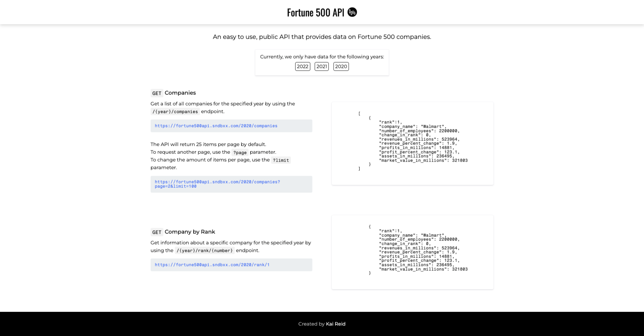
Task: Click "assets_in_millions" line in Company by Rank JSON
Action: [417, 265]
